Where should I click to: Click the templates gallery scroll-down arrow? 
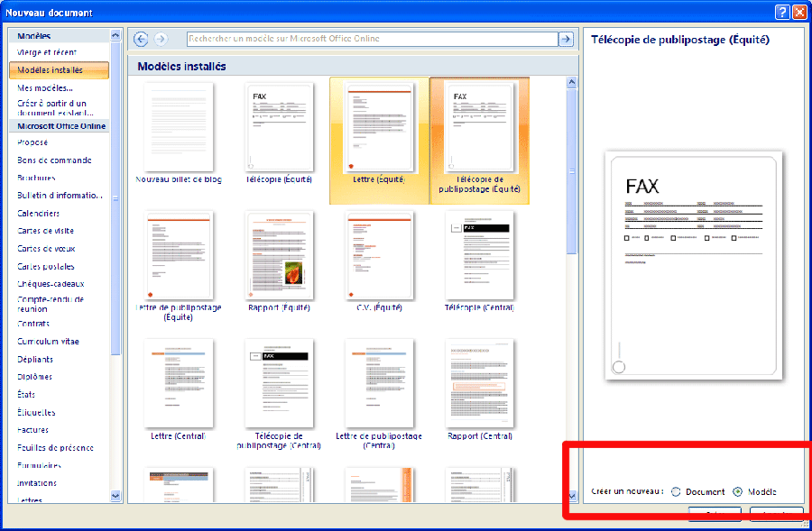[571, 496]
